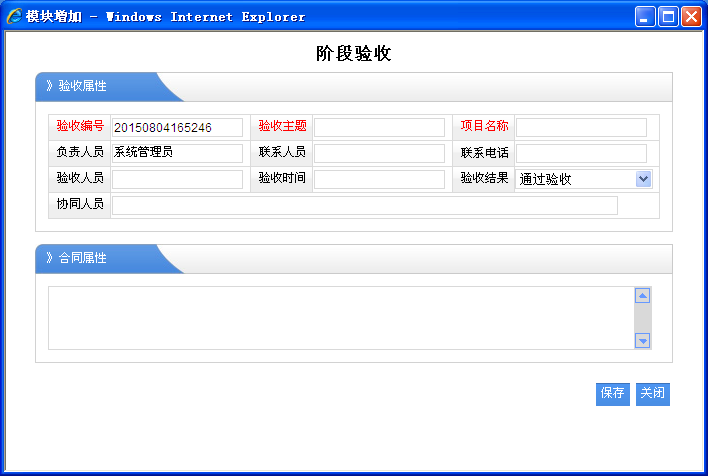
Task: Click the 保存 button
Action: pos(613,394)
